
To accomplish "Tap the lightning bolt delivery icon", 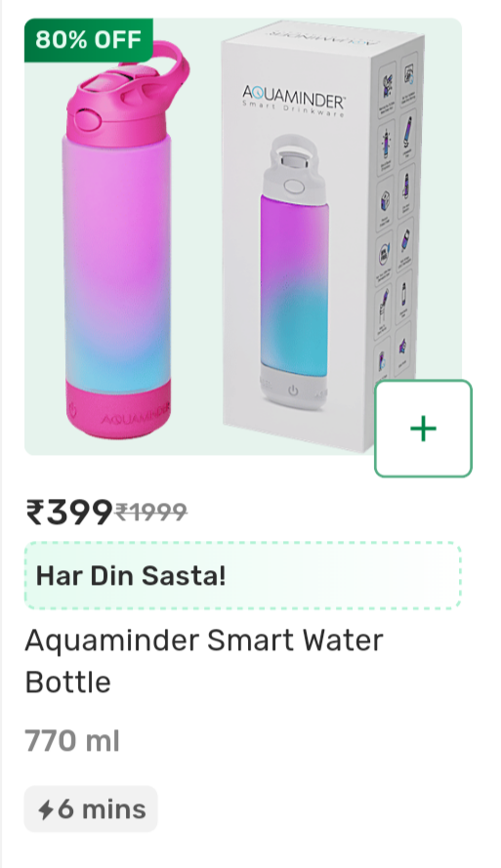I will pos(46,809).
